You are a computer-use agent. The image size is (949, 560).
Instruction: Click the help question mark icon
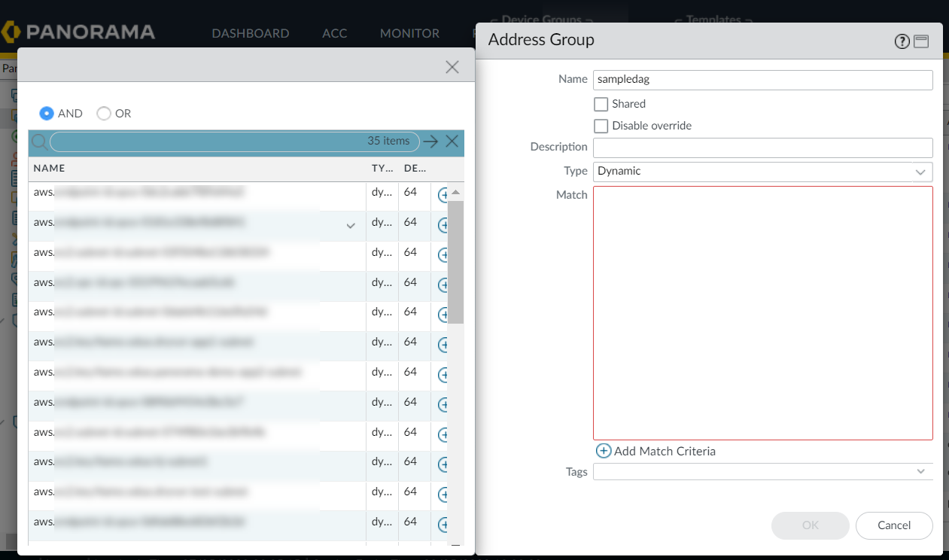pos(902,42)
